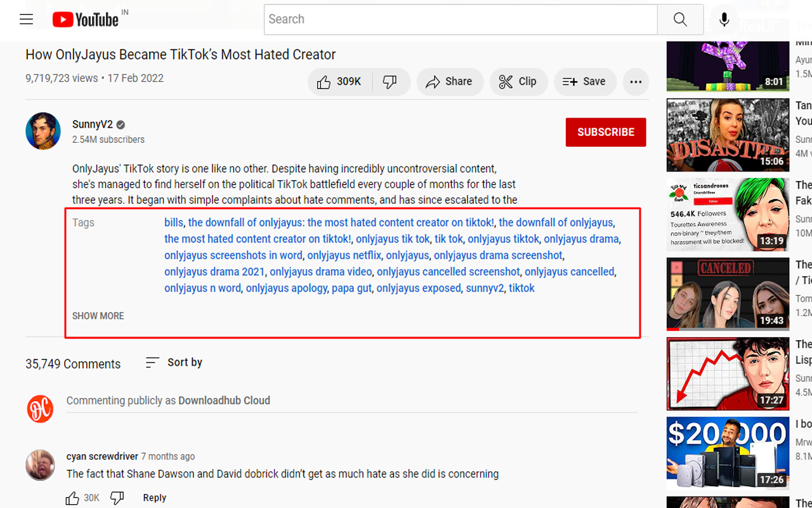Click the video title heading
Image resolution: width=812 pixels, height=508 pixels.
181,55
